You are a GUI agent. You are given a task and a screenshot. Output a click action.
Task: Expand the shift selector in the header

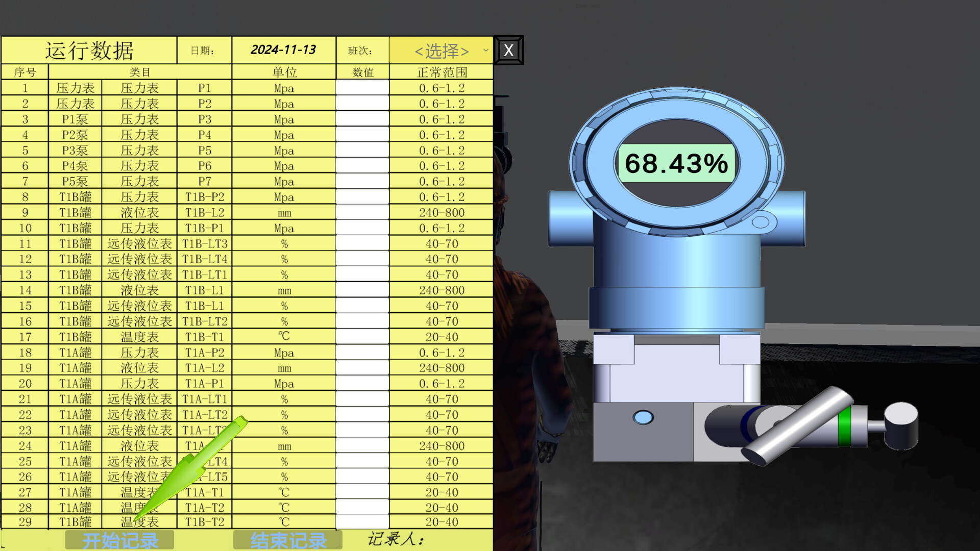point(442,51)
